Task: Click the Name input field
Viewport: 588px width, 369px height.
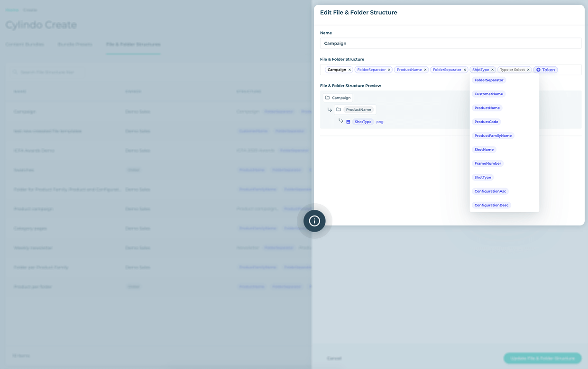Action: [x=450, y=43]
